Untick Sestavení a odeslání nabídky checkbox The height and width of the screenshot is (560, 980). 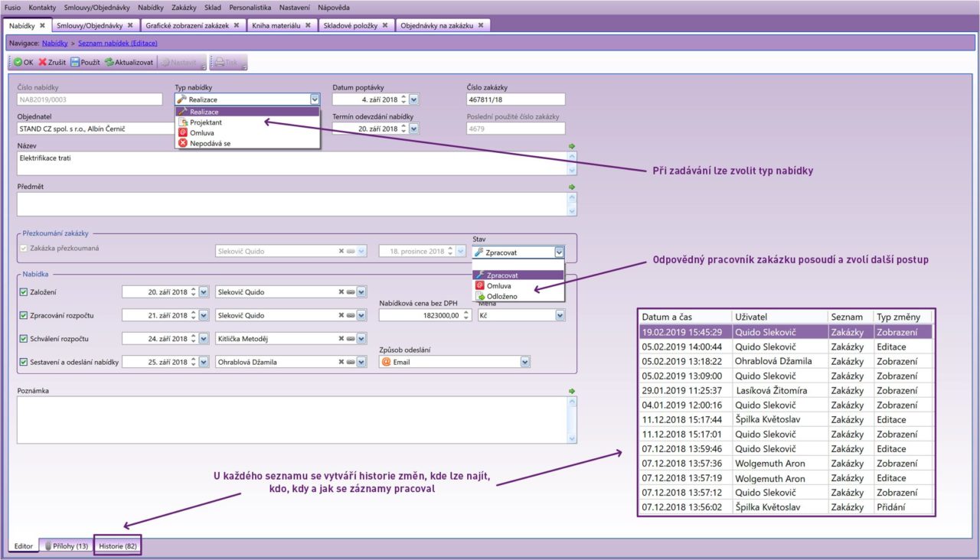(22, 362)
